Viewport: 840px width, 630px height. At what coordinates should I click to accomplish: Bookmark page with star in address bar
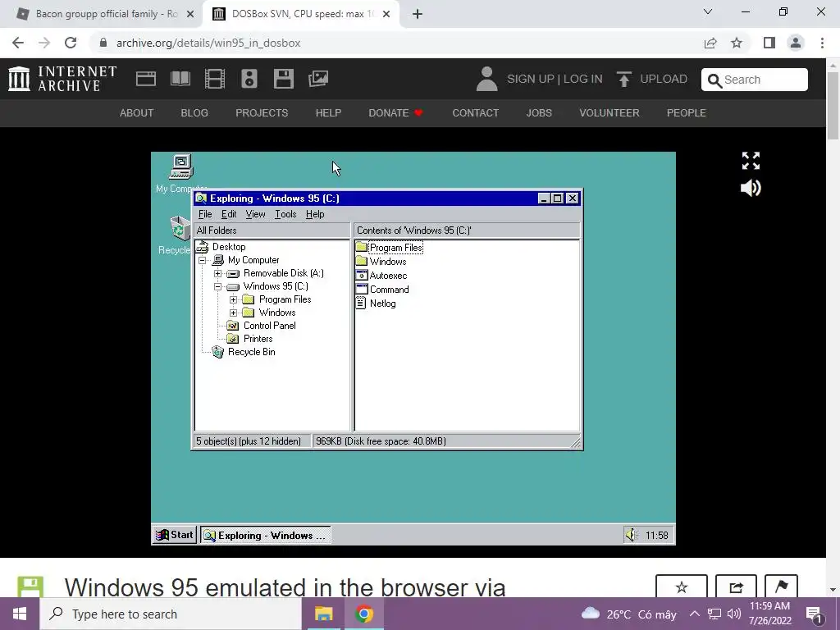click(737, 43)
